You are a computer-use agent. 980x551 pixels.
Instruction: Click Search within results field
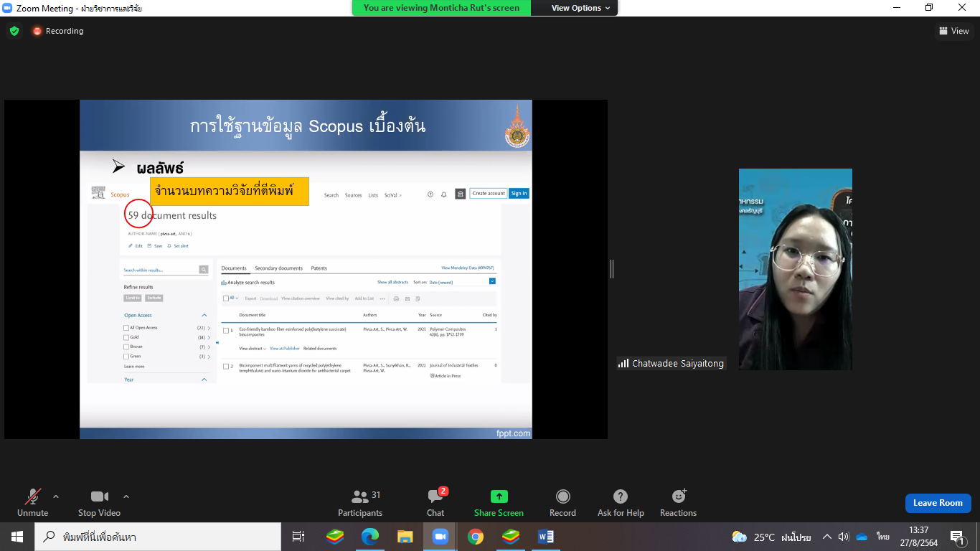click(x=161, y=270)
